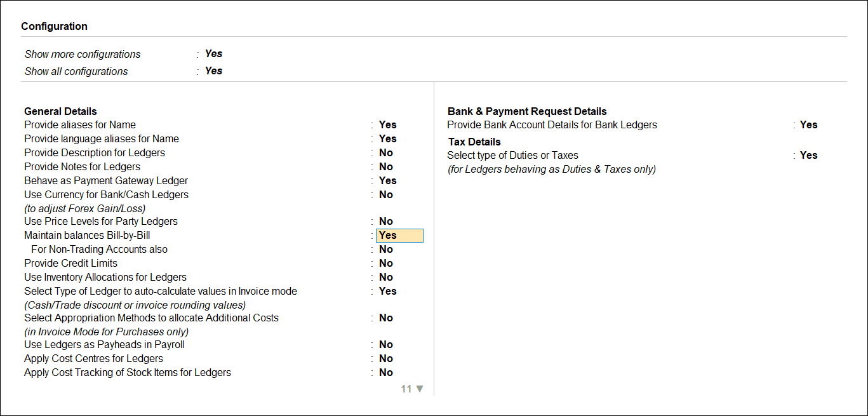Toggle the Show more configurations value
Image resolution: width=868 pixels, height=416 pixels.
[213, 54]
